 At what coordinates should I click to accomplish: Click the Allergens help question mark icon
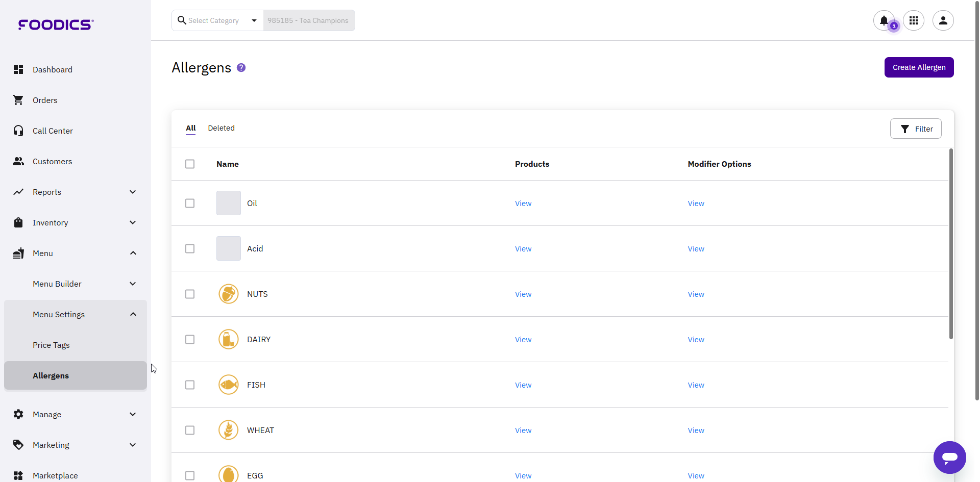[x=241, y=68]
